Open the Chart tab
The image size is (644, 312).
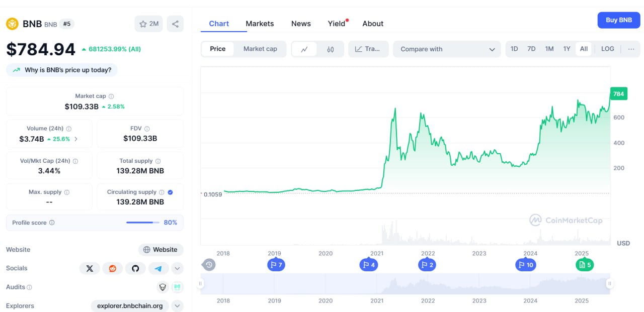coord(219,24)
